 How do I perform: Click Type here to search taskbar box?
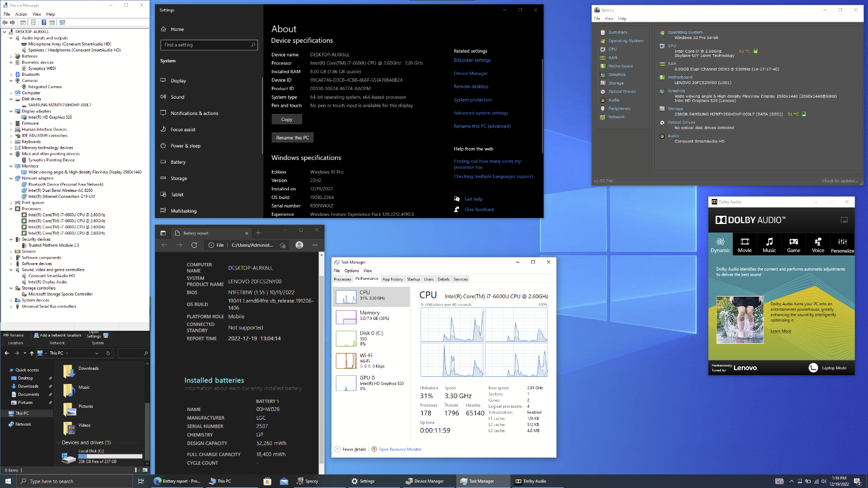click(x=74, y=481)
